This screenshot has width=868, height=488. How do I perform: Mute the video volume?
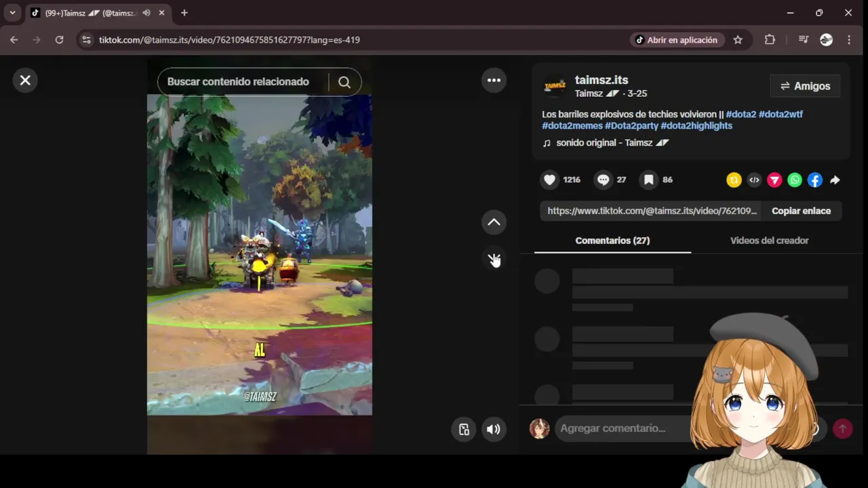(x=494, y=429)
